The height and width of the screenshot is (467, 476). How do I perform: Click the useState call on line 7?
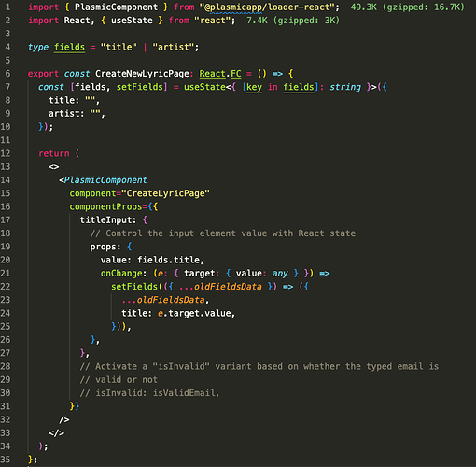click(204, 87)
